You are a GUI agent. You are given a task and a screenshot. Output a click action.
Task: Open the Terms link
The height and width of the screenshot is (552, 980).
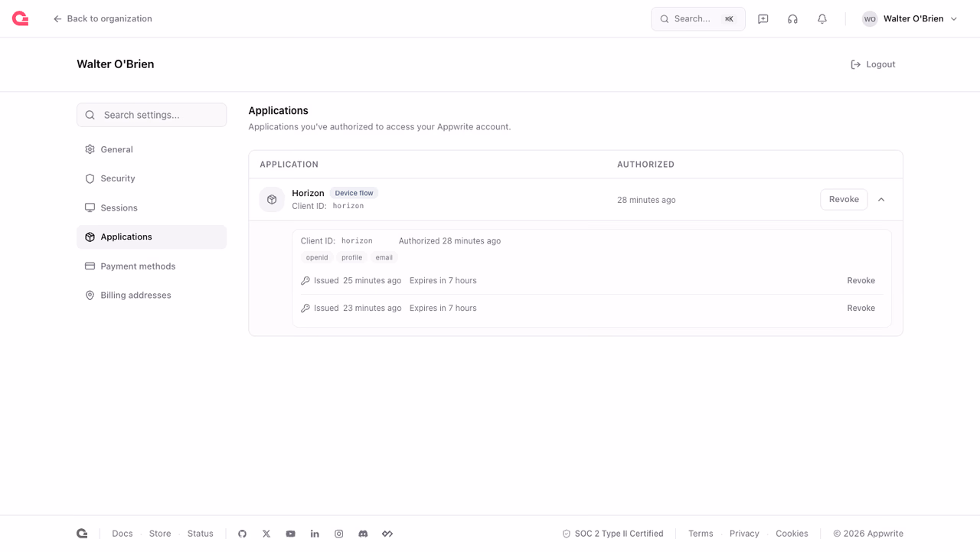(701, 534)
